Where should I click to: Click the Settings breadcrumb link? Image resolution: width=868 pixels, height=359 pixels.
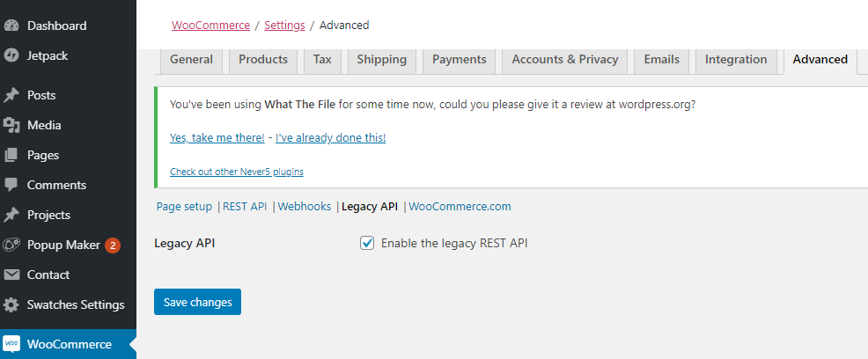[284, 26]
